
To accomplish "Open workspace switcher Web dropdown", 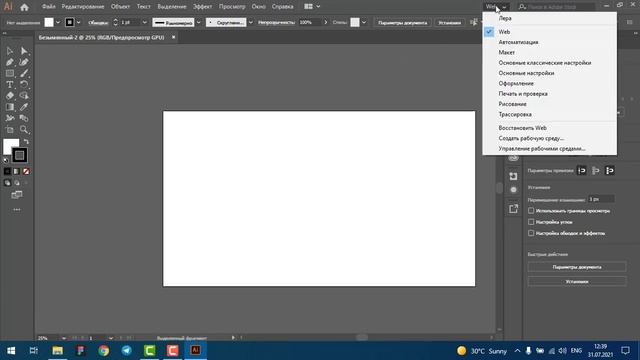I will [x=496, y=7].
